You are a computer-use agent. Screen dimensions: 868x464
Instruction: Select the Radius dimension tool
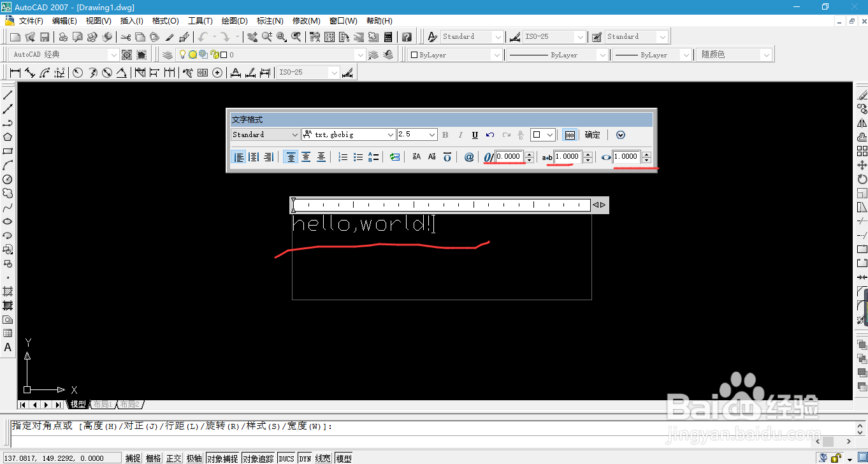pyautogui.click(x=78, y=73)
